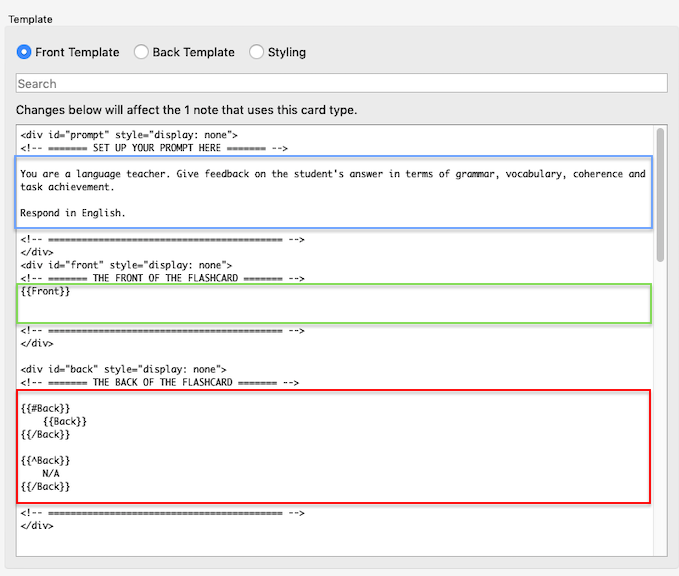Click the div id="back" line
This screenshot has height=576, width=679.
[123, 369]
